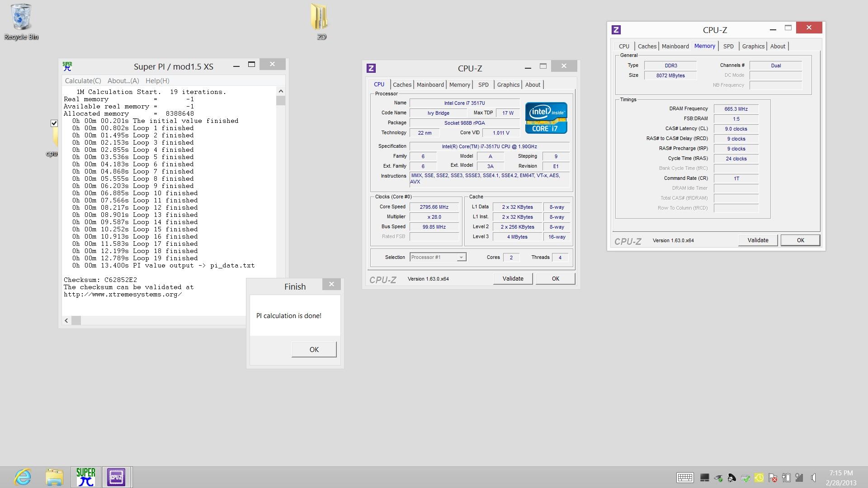
Task: Open File Explorer from the taskbar
Action: point(54,477)
